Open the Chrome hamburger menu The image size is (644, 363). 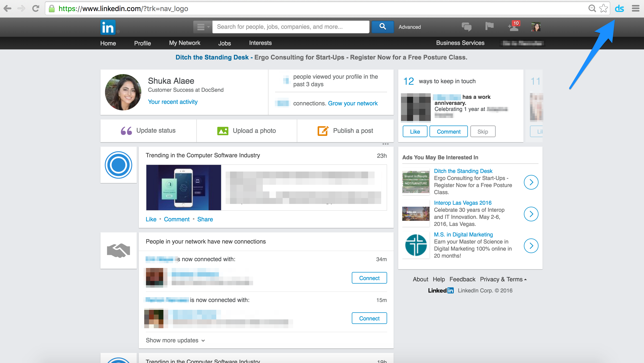[636, 9]
